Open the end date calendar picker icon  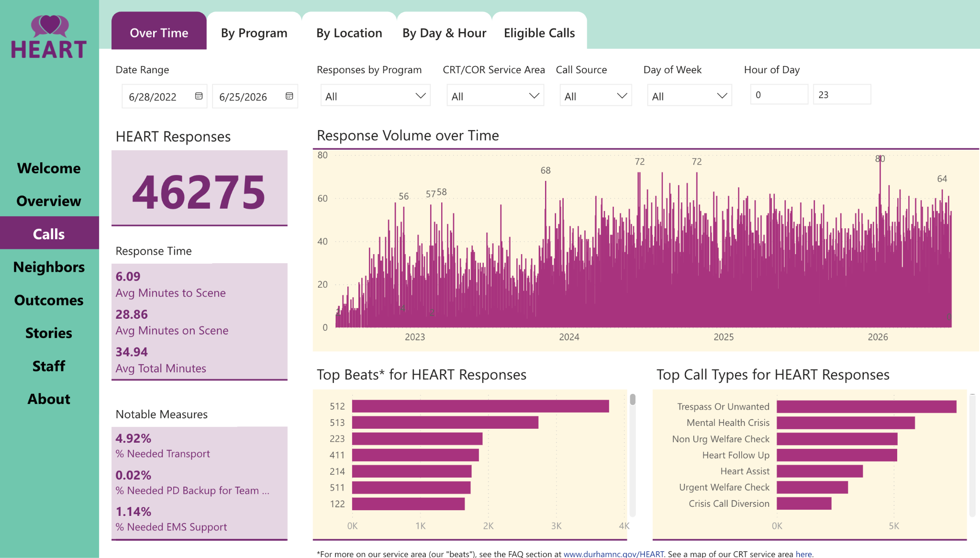(x=289, y=96)
